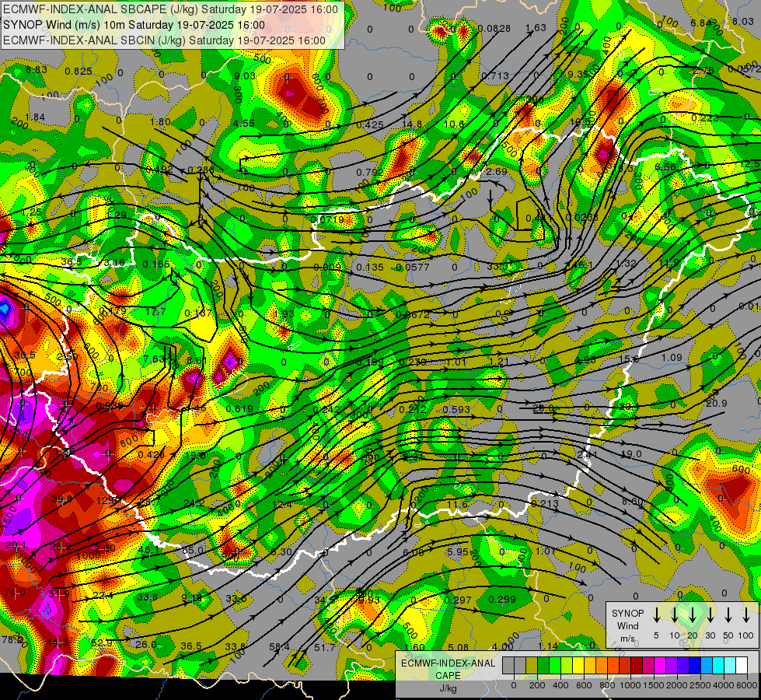Click the map value 11.6

[457, 504]
